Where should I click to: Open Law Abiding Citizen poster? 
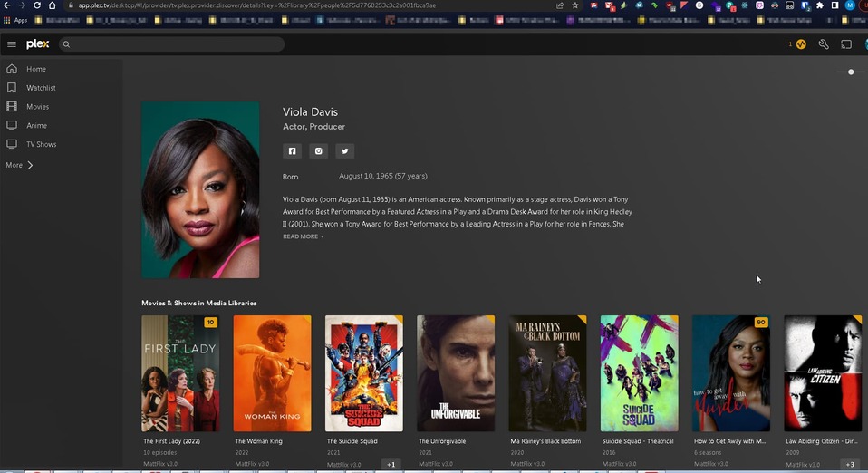(824, 373)
